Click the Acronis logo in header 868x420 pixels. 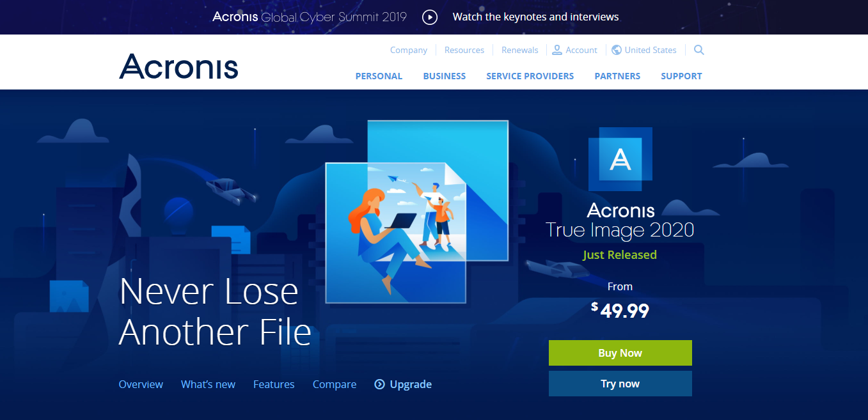pyautogui.click(x=178, y=66)
